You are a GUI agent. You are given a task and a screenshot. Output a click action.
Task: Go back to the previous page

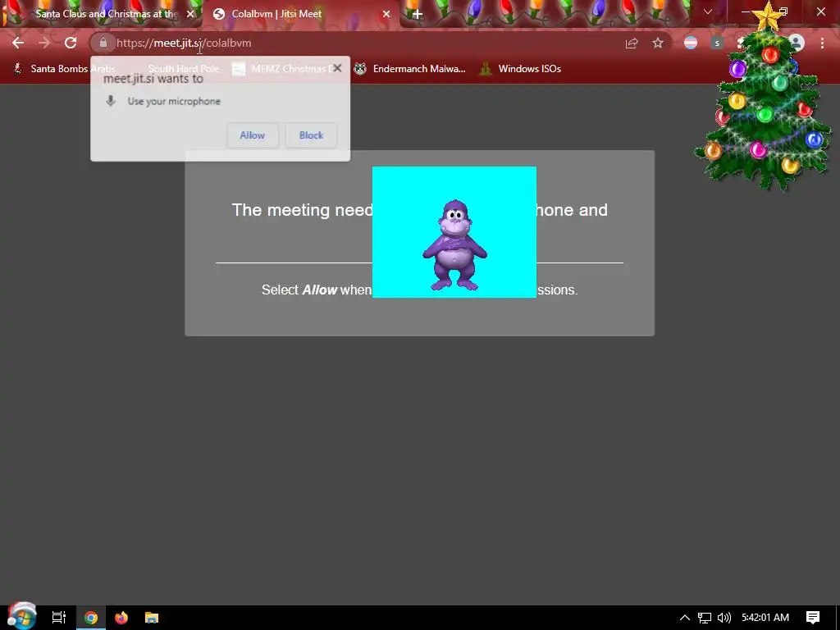(18, 43)
